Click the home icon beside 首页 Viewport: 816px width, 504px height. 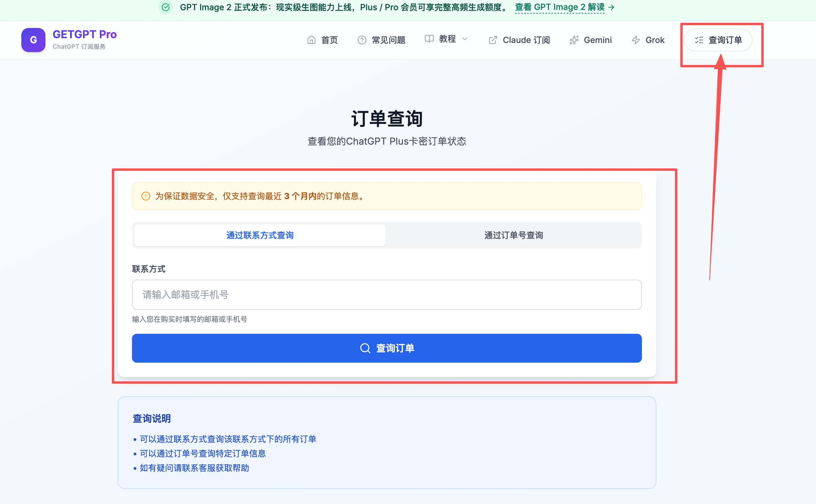coord(311,40)
